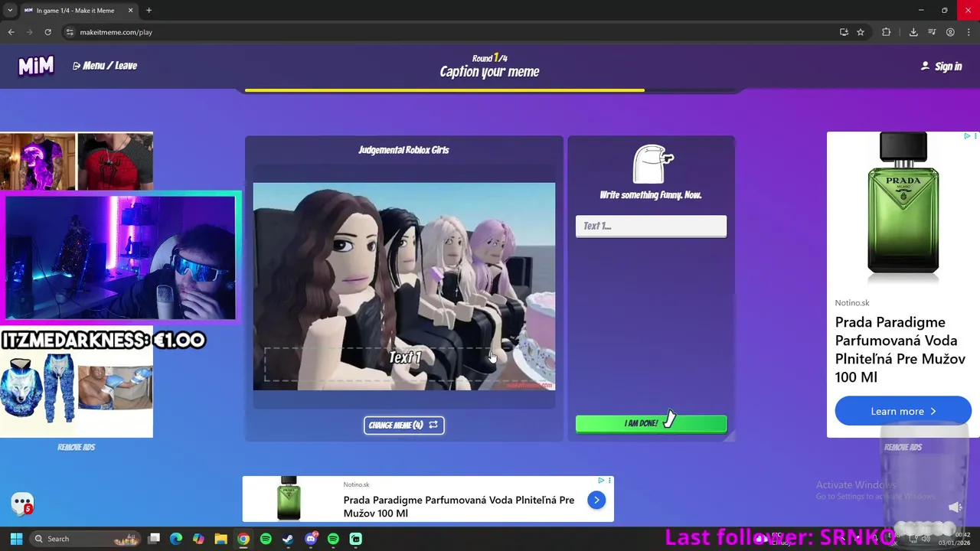Viewport: 980px width, 551px height.
Task: Open AdChoices info on the bottom banner
Action: pos(602,481)
